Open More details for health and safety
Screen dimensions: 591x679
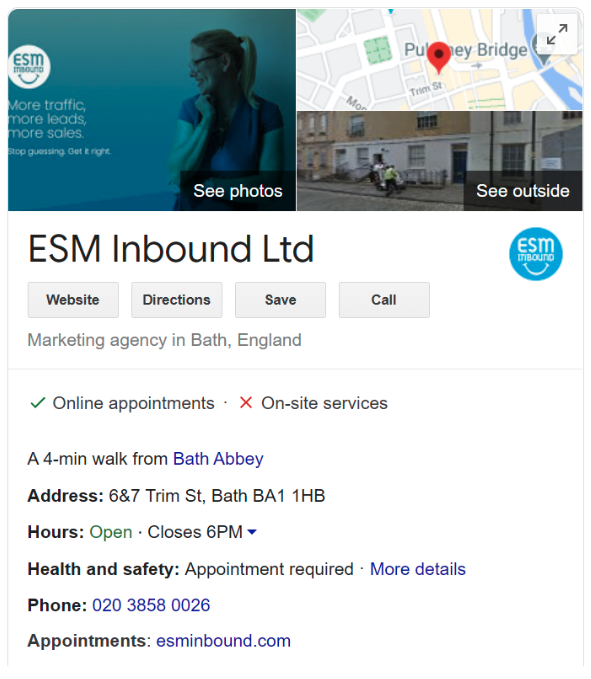[418, 569]
